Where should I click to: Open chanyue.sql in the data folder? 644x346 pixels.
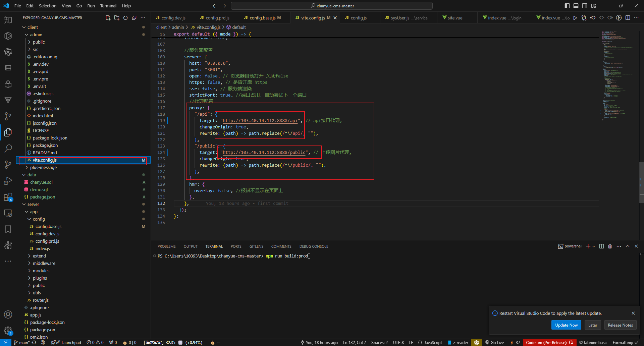pos(41,182)
